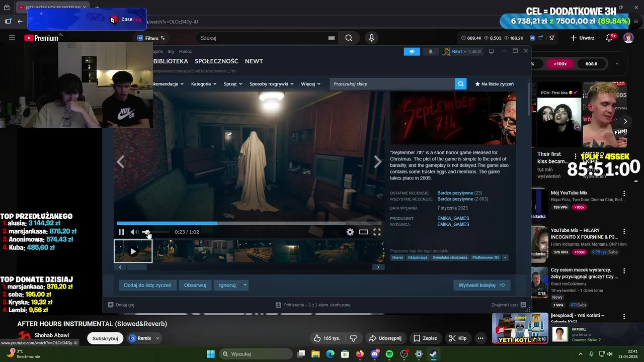The height and width of the screenshot is (362, 644).
Task: Select the >100x filter chip
Action: click(560, 64)
